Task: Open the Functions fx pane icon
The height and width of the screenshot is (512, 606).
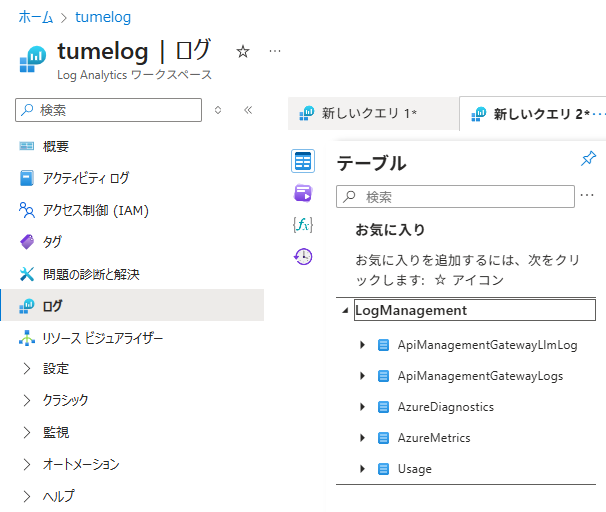Action: point(303,225)
